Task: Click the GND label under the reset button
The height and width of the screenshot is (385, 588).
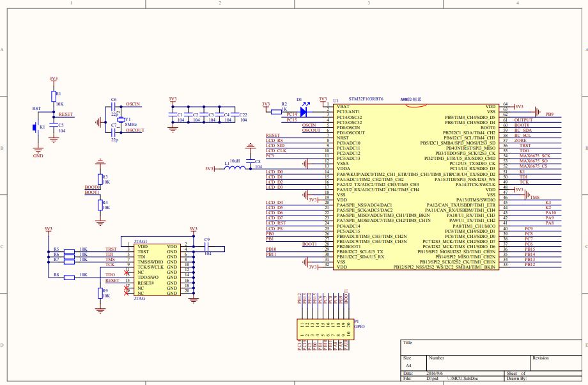Action: (x=38, y=155)
